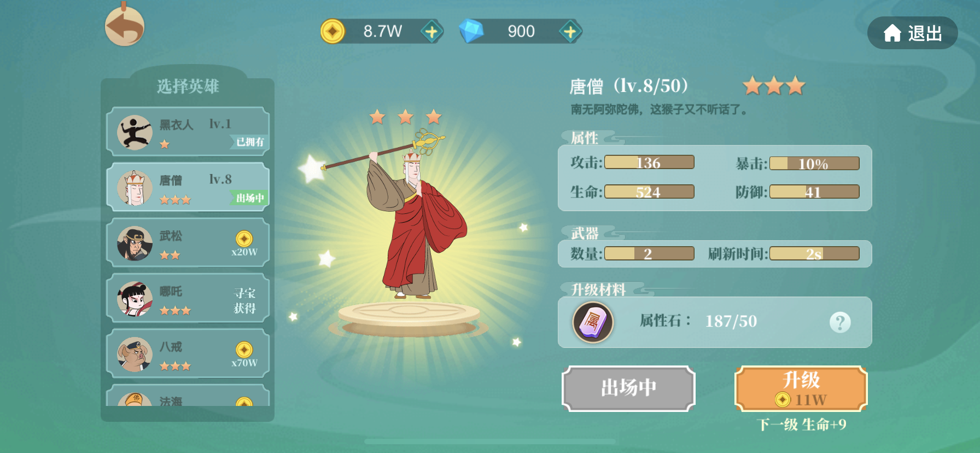This screenshot has width=980, height=453.
Task: Click the gray 出场中 button
Action: click(628, 388)
